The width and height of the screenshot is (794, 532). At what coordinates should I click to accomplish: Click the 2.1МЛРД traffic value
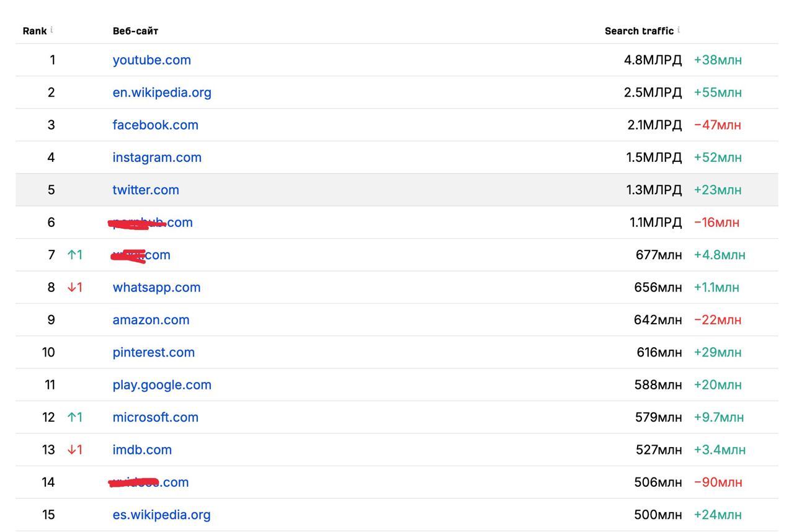(654, 125)
